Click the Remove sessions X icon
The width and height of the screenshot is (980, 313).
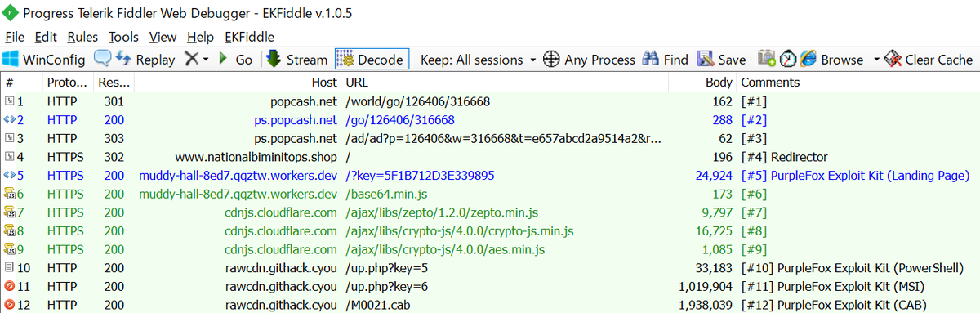coord(191,60)
